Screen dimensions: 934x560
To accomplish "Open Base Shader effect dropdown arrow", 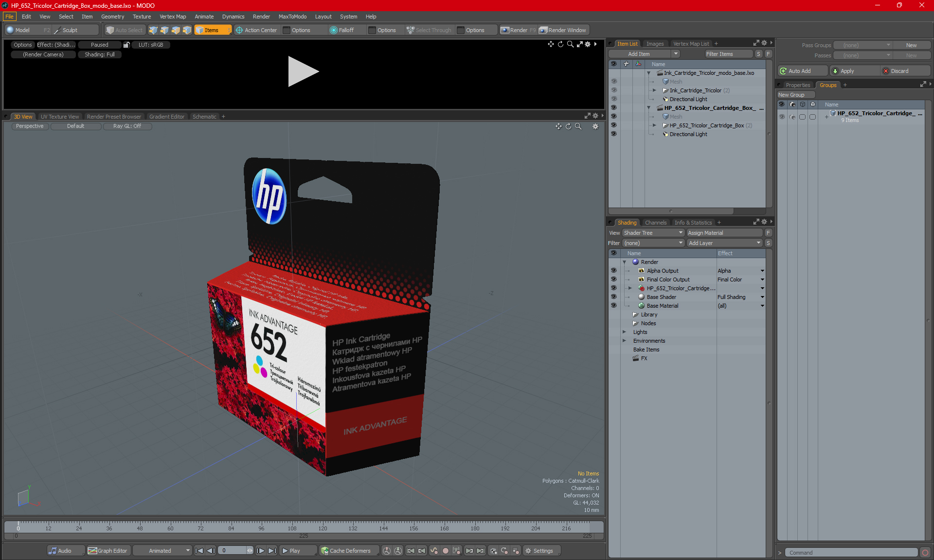I will [x=762, y=297].
